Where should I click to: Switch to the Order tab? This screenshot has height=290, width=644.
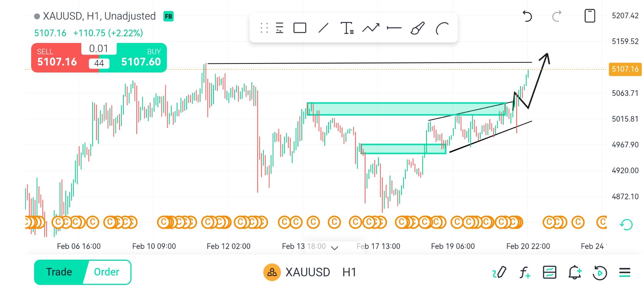(x=106, y=272)
